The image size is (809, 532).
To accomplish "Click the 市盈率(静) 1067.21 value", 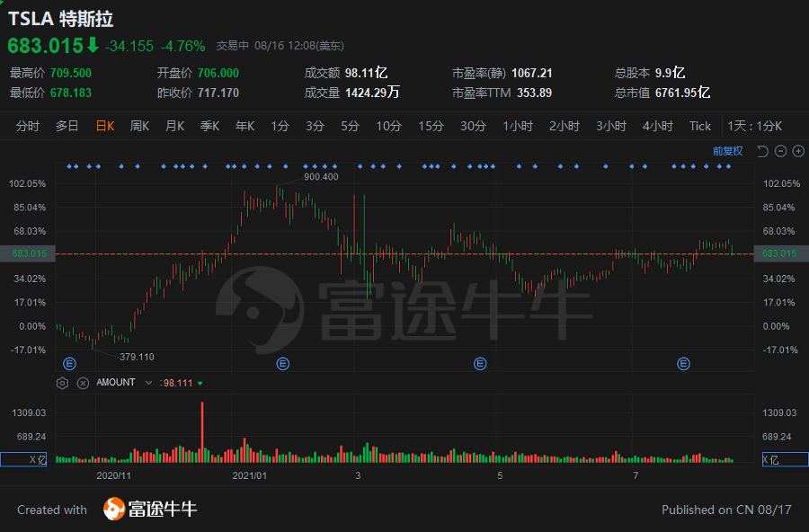I will point(531,74).
